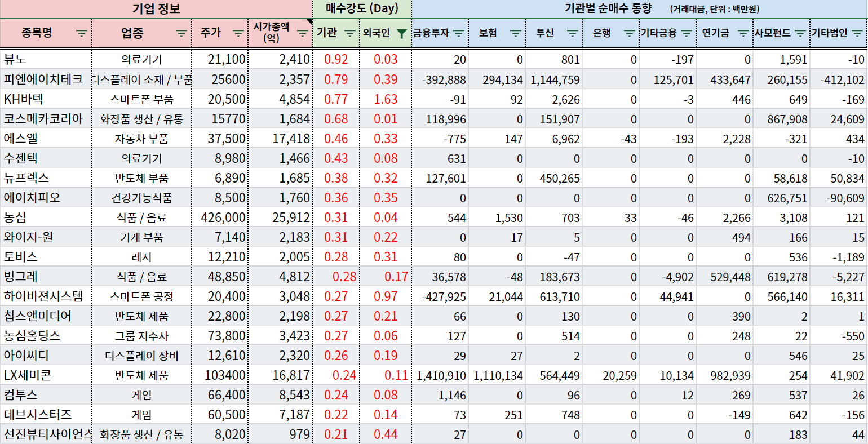Open the 사모펀드 column filter dropdown
Image resolution: width=868 pixels, height=444 pixels.
pyautogui.click(x=800, y=33)
